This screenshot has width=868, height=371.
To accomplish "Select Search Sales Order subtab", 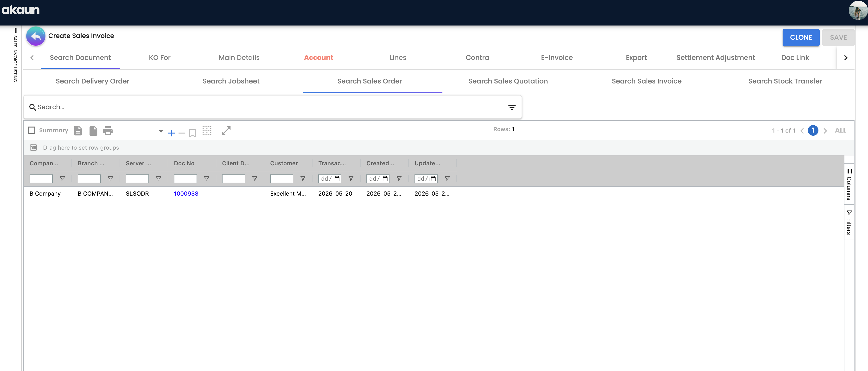I will coord(370,81).
